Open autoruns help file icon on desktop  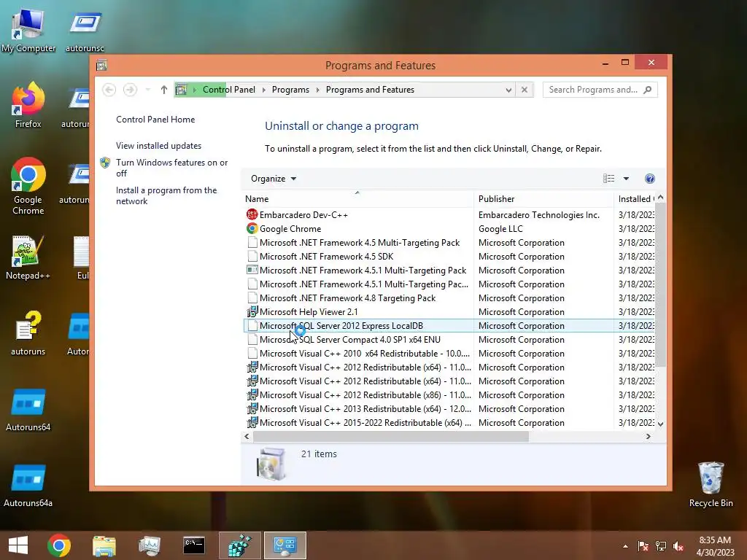[x=28, y=333]
